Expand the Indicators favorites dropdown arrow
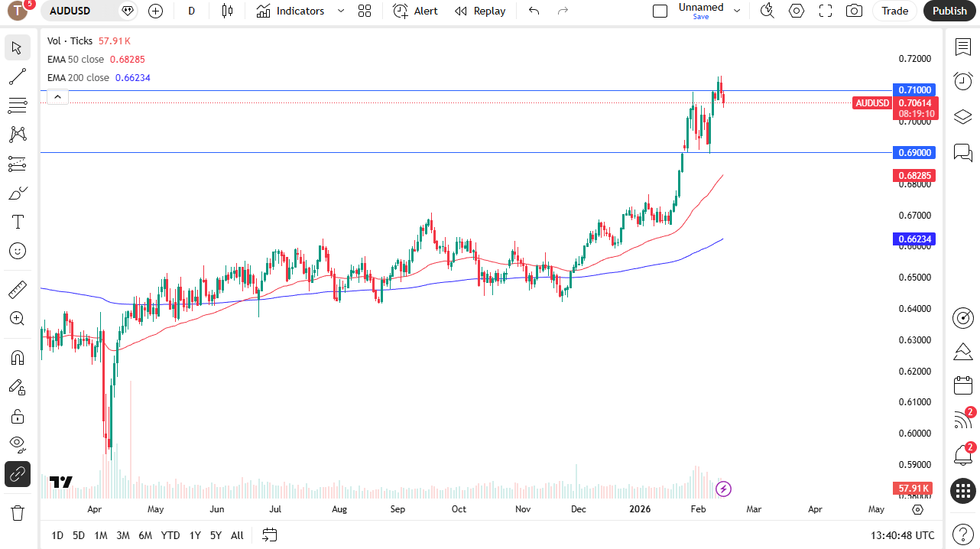The width and height of the screenshot is (980, 549). (x=341, y=11)
